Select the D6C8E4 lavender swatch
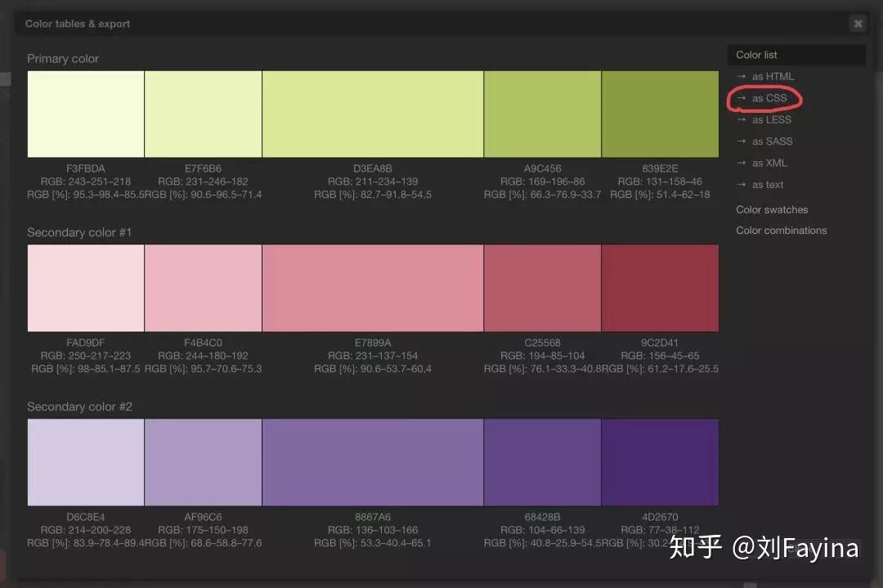The width and height of the screenshot is (883, 588). (85, 462)
